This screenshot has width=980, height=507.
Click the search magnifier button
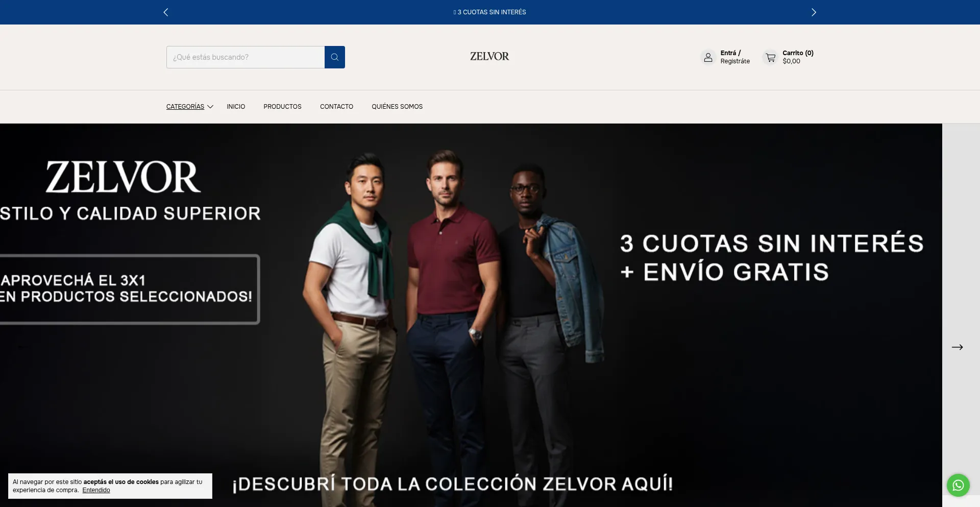pyautogui.click(x=335, y=57)
